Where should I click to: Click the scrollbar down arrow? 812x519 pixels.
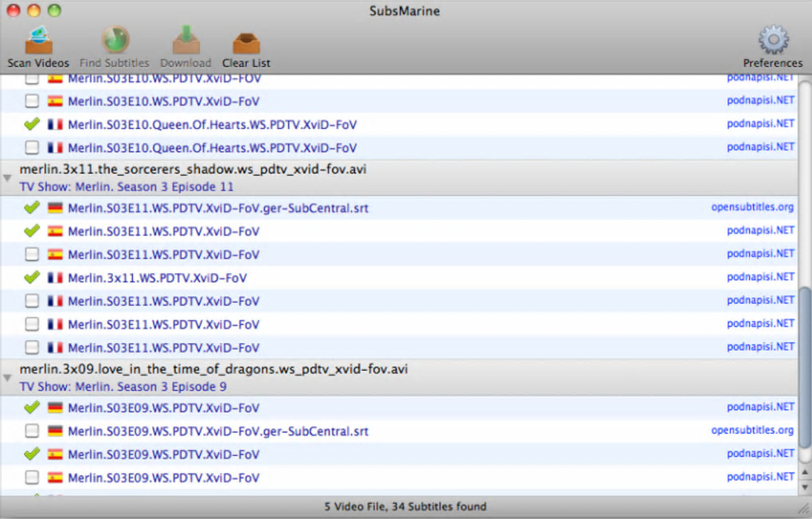click(x=804, y=486)
